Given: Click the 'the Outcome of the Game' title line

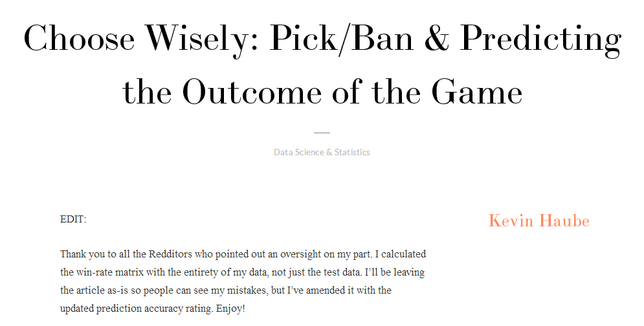Looking at the screenshot, I should 322,91.
